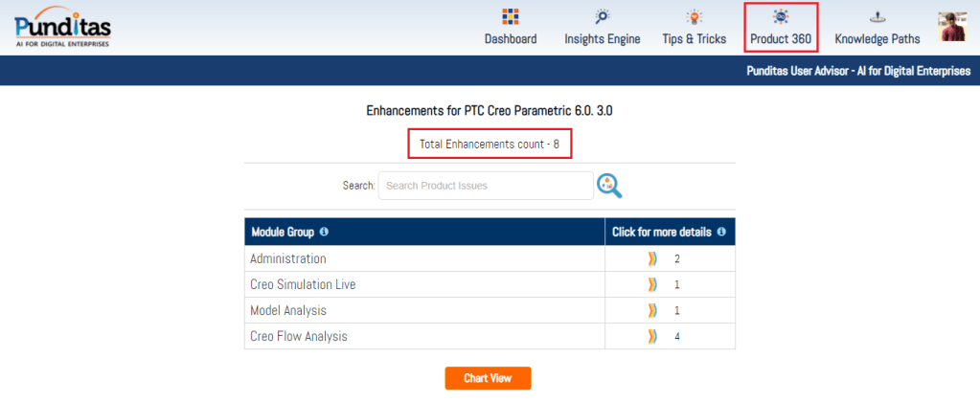Expand details arrow for Creo Flow Analysis
980x402 pixels.
[652, 337]
